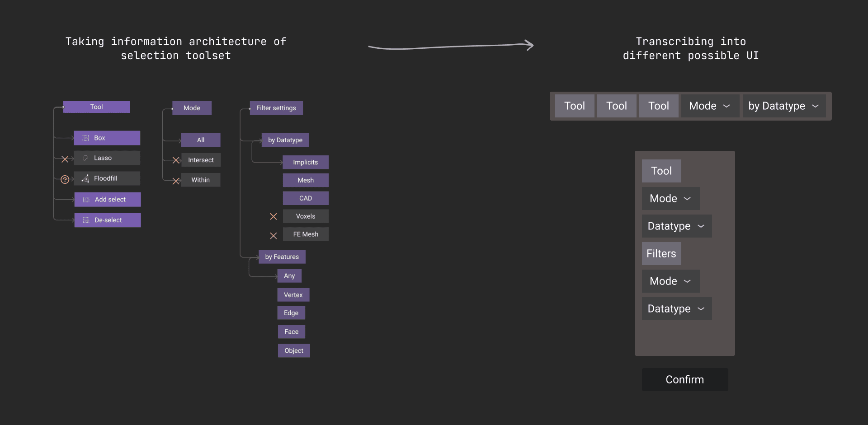Select the by Datatype tree node

285,140
